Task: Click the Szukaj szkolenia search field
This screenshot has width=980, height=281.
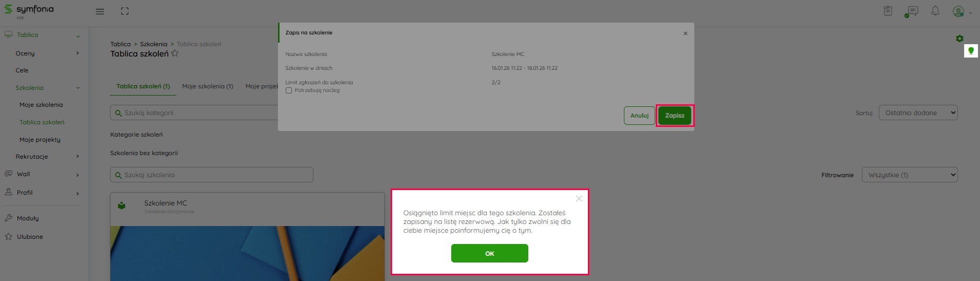Action: [x=212, y=175]
